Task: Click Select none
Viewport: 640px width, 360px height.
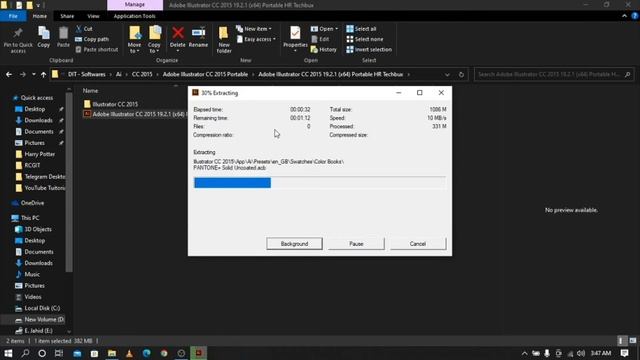Action: tap(365, 39)
